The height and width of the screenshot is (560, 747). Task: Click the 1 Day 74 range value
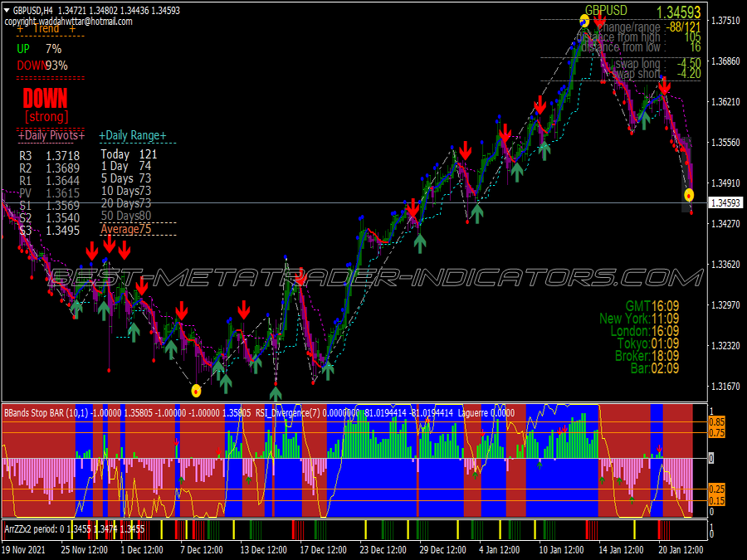126,166
